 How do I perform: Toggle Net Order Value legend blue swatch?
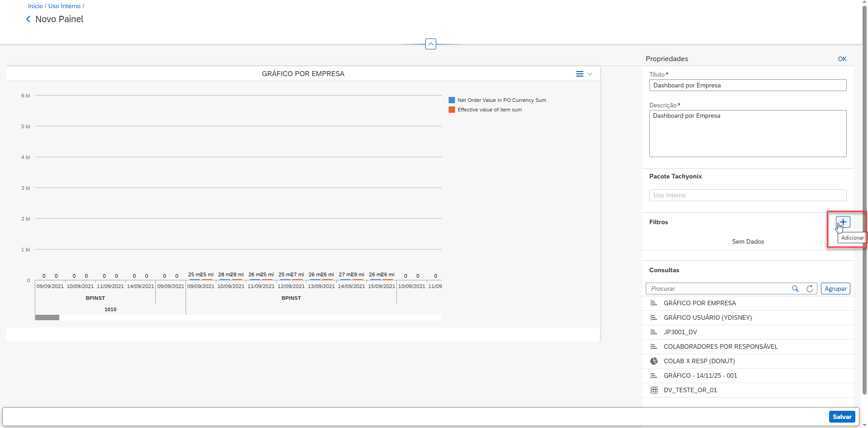(452, 100)
